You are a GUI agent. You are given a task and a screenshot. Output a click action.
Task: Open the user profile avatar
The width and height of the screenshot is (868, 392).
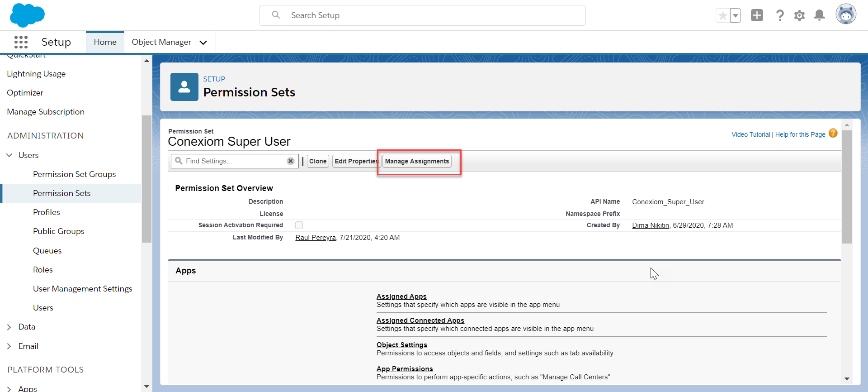pyautogui.click(x=845, y=14)
